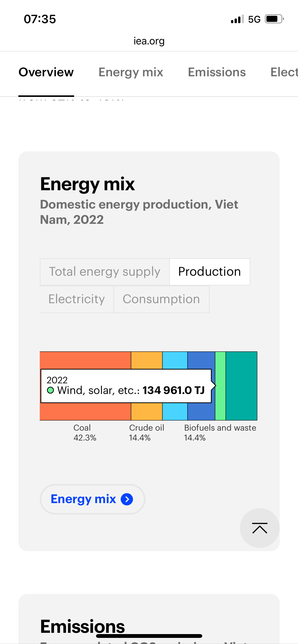
Task: Switch chart to Electricity view
Action: click(77, 299)
